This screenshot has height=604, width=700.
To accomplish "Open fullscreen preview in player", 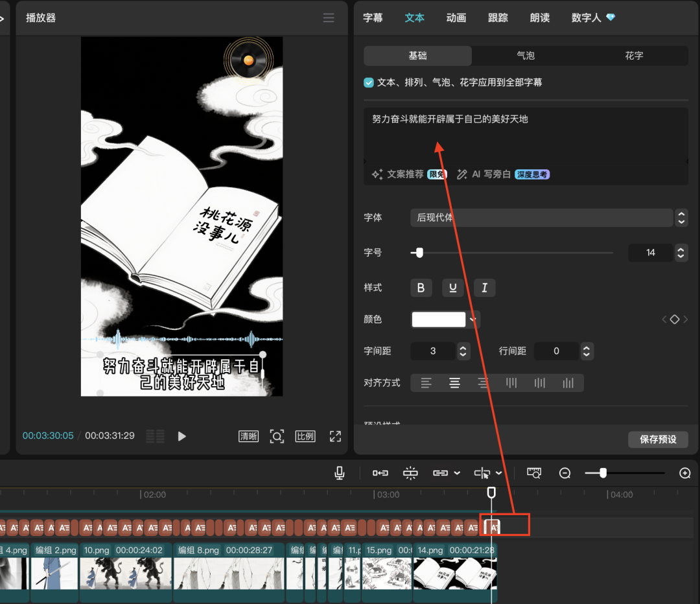I will click(x=335, y=436).
